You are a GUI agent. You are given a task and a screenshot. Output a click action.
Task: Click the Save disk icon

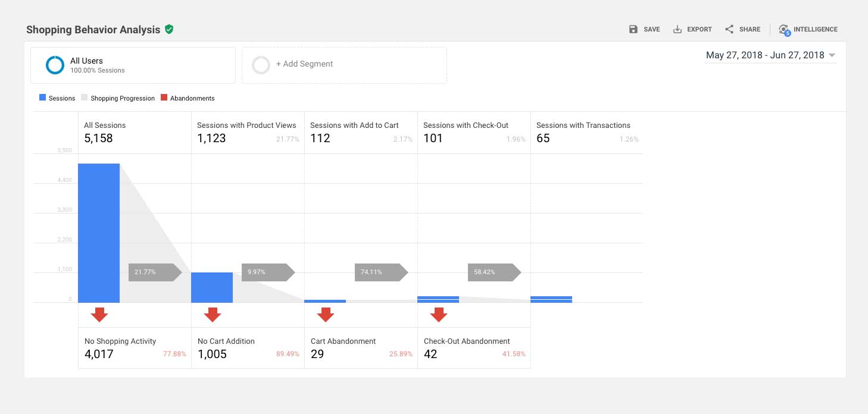633,29
